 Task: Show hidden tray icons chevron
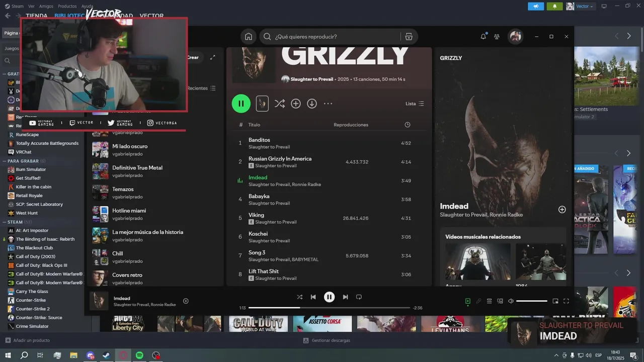coord(556,355)
